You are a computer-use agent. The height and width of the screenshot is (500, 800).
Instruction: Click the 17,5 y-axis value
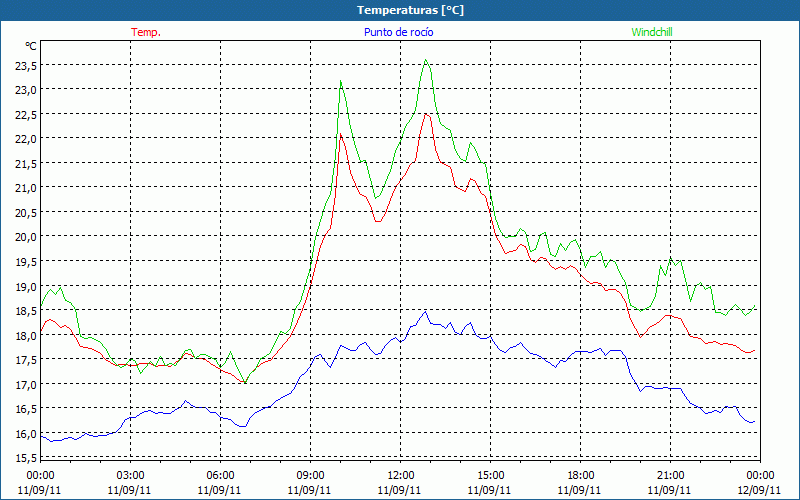click(x=26, y=360)
